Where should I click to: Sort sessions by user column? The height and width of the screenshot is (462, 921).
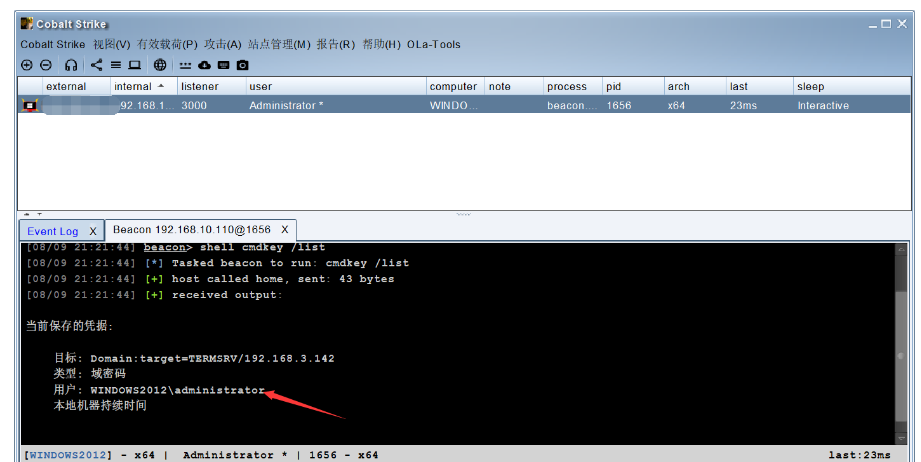tap(335, 86)
